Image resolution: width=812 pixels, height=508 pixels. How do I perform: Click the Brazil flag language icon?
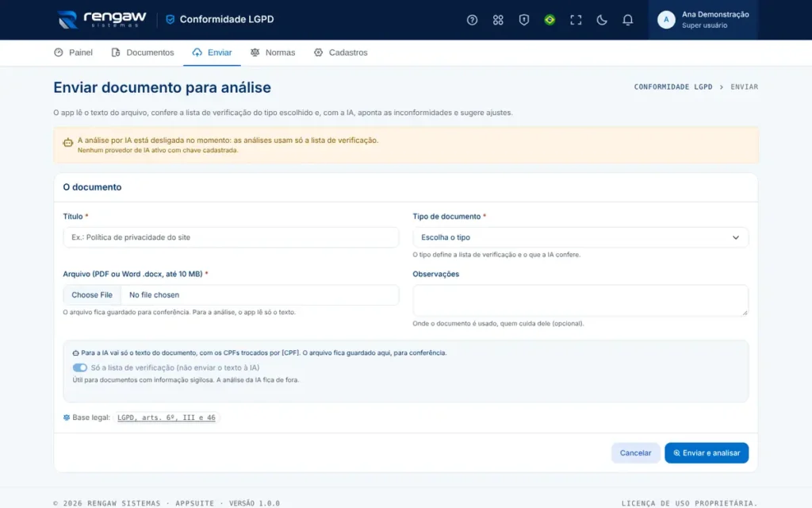(x=550, y=20)
